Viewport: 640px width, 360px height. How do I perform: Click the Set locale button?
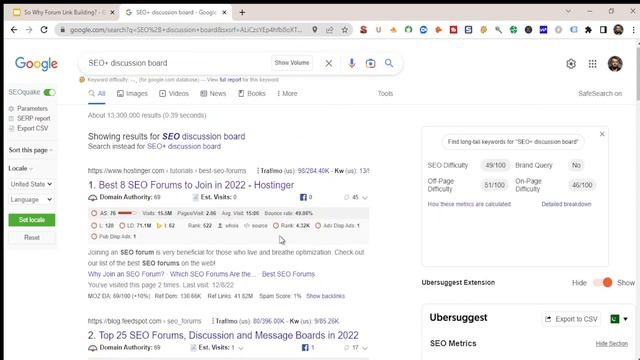[x=32, y=220]
